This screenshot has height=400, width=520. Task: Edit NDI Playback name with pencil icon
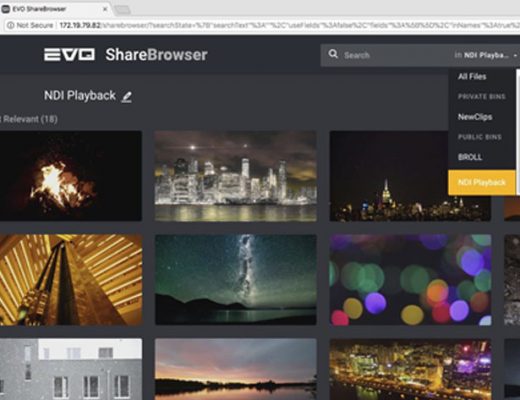[x=127, y=97]
